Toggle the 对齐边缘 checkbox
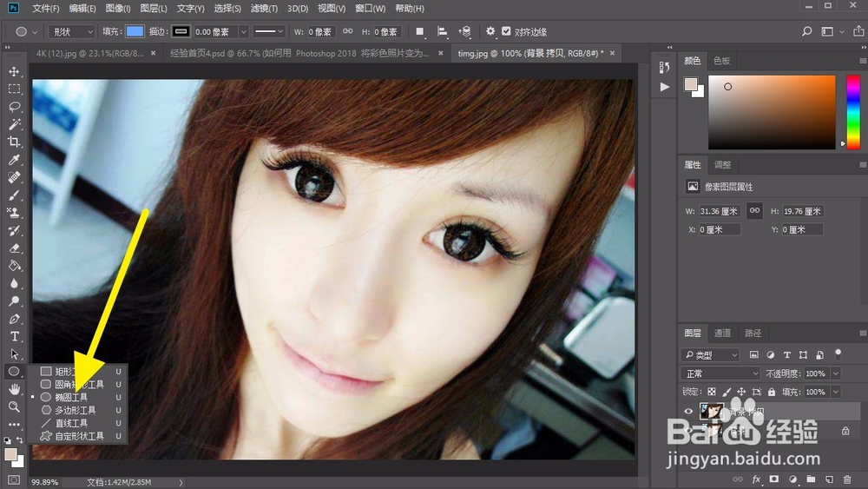Screen dimensions: 868x489 pyautogui.click(x=506, y=31)
